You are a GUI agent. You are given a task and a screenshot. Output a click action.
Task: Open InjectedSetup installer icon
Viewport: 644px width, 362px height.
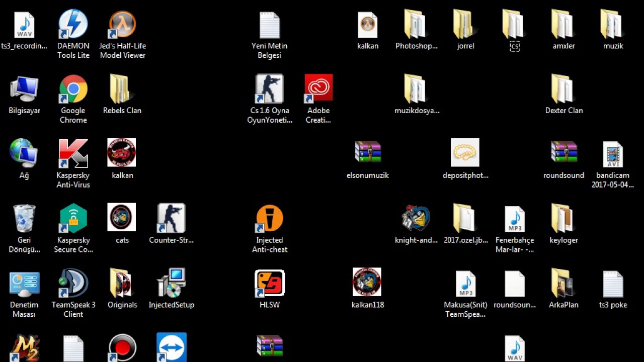171,283
